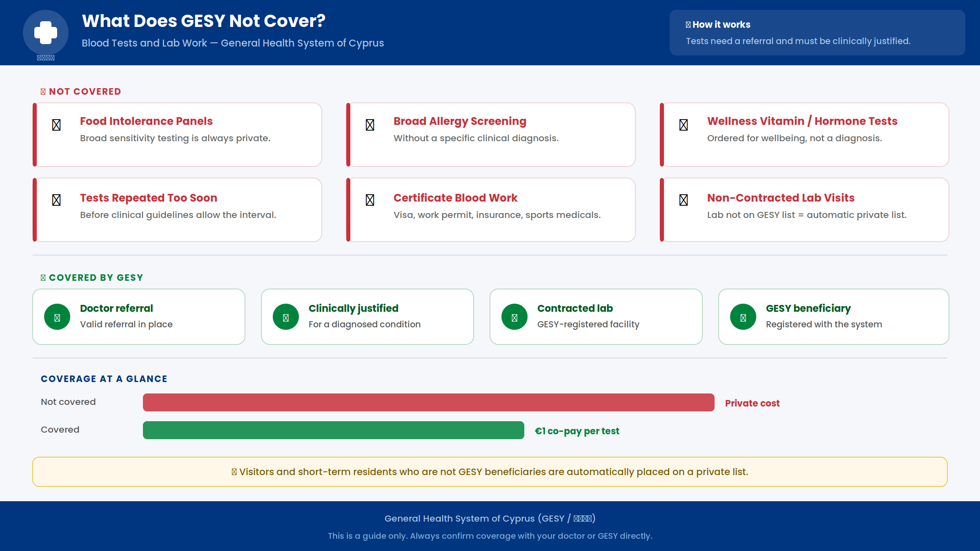Click 'GESY-registered facility' text
Viewport: 980px width, 551px height.
588,324
